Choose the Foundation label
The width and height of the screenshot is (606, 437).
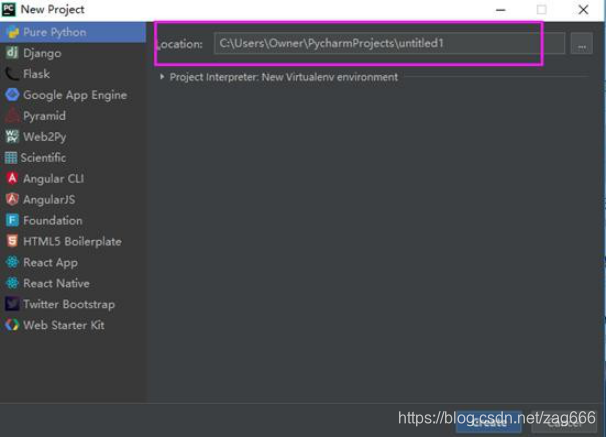[53, 221]
